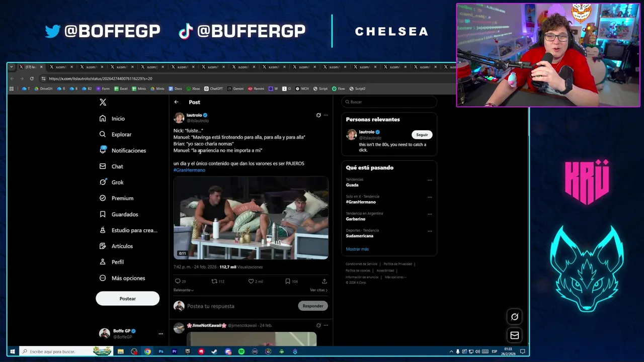The height and width of the screenshot is (362, 644).
Task: Click the Postear button
Action: point(128,299)
